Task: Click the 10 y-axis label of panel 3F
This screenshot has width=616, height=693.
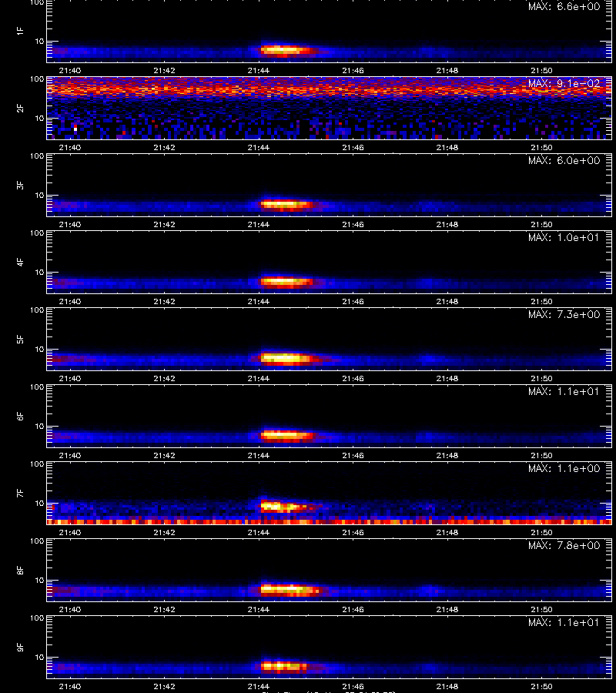Action: tap(39, 195)
